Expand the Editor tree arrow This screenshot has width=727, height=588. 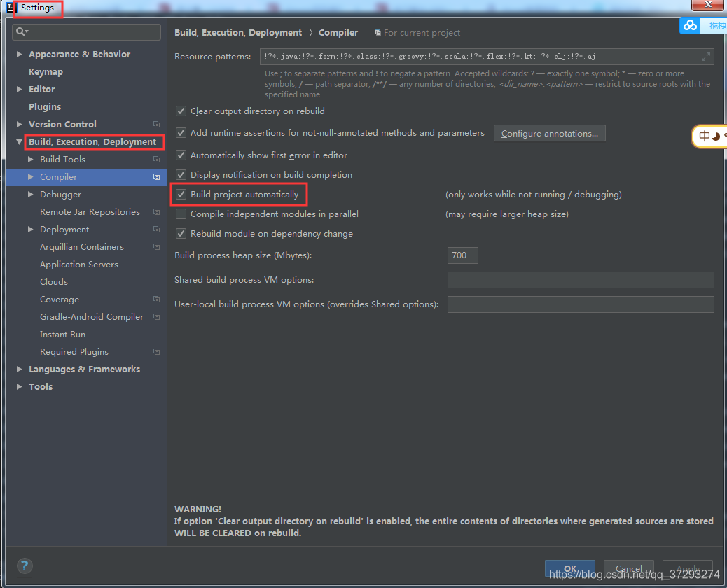pos(20,89)
